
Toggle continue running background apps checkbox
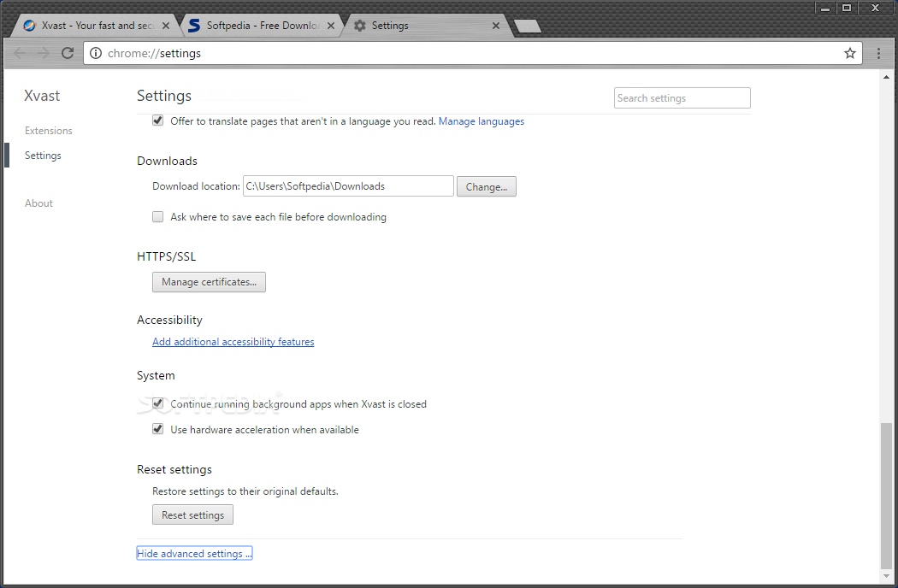point(158,403)
